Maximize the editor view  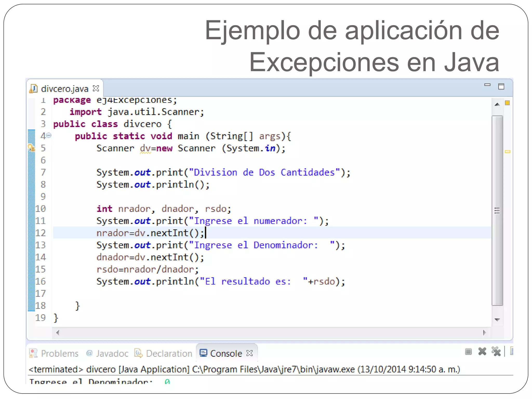[x=501, y=87]
